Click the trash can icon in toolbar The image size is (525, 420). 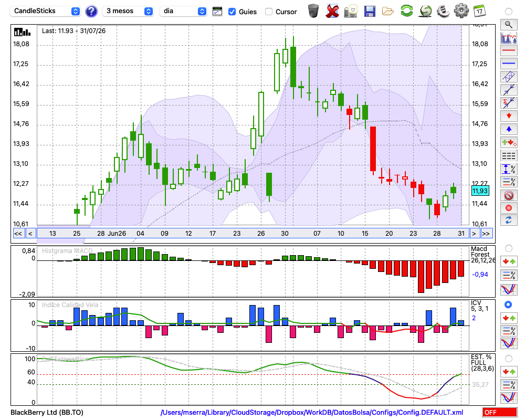(313, 11)
